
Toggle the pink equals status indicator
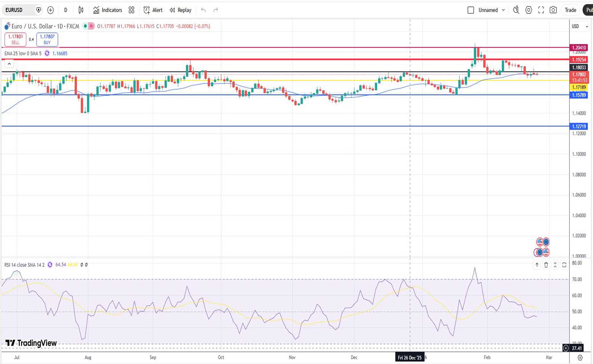click(91, 26)
